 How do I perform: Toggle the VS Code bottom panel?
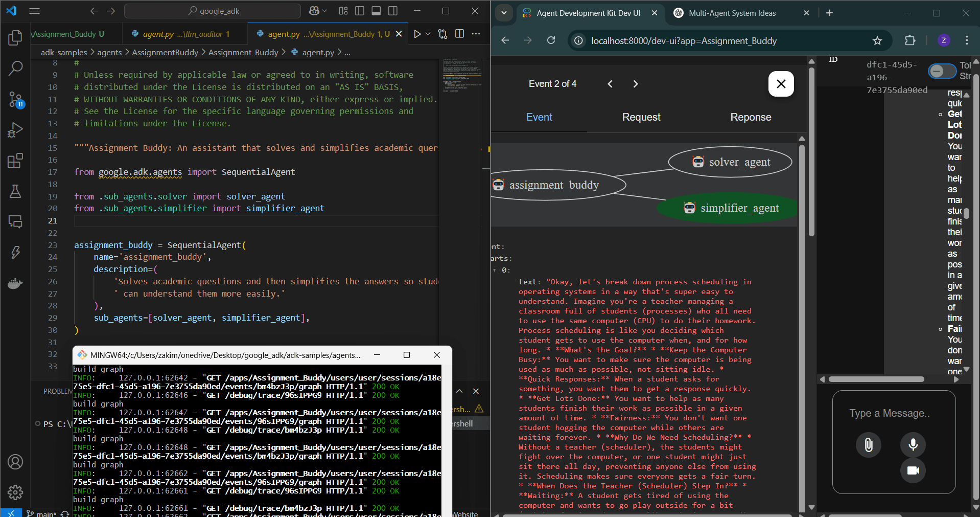click(x=376, y=11)
